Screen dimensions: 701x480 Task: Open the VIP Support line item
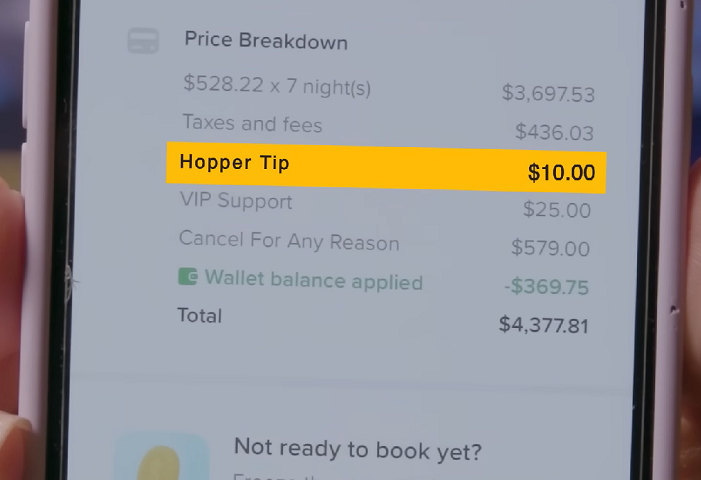click(x=236, y=201)
